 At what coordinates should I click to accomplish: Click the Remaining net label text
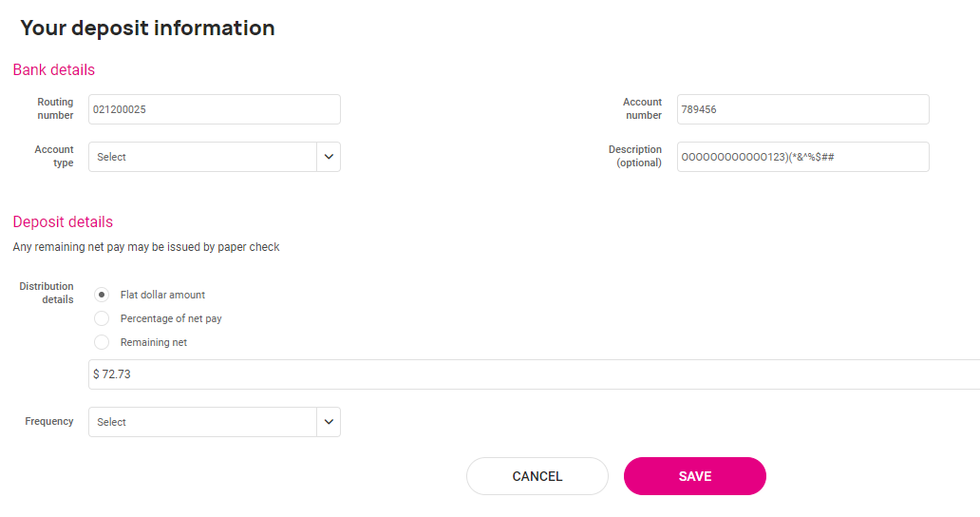pyautogui.click(x=154, y=342)
